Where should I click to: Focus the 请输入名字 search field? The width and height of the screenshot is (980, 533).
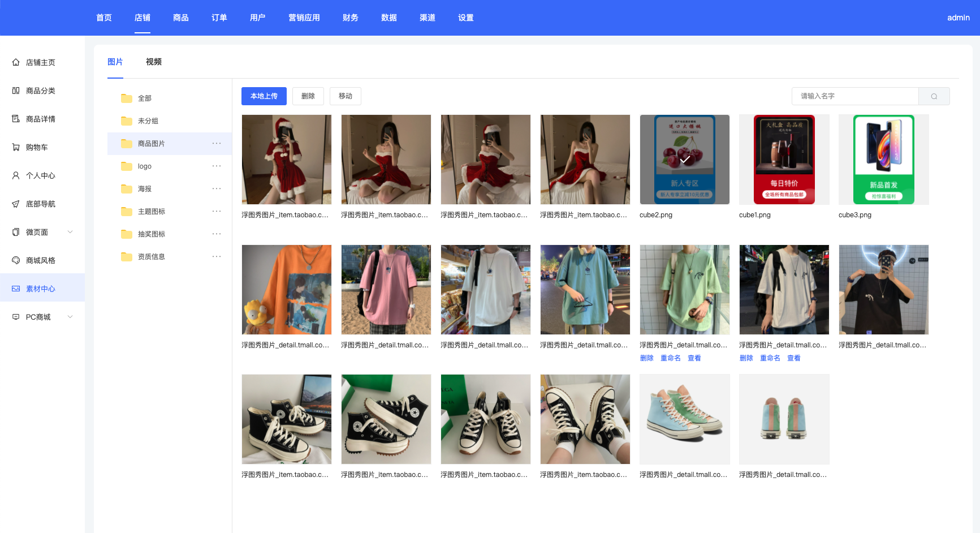pos(854,96)
